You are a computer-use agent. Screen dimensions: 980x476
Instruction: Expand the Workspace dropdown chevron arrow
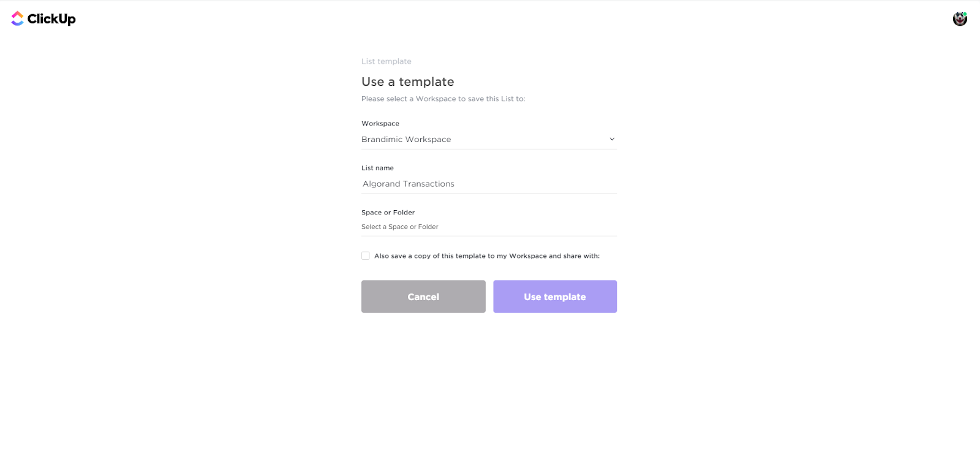pos(611,139)
